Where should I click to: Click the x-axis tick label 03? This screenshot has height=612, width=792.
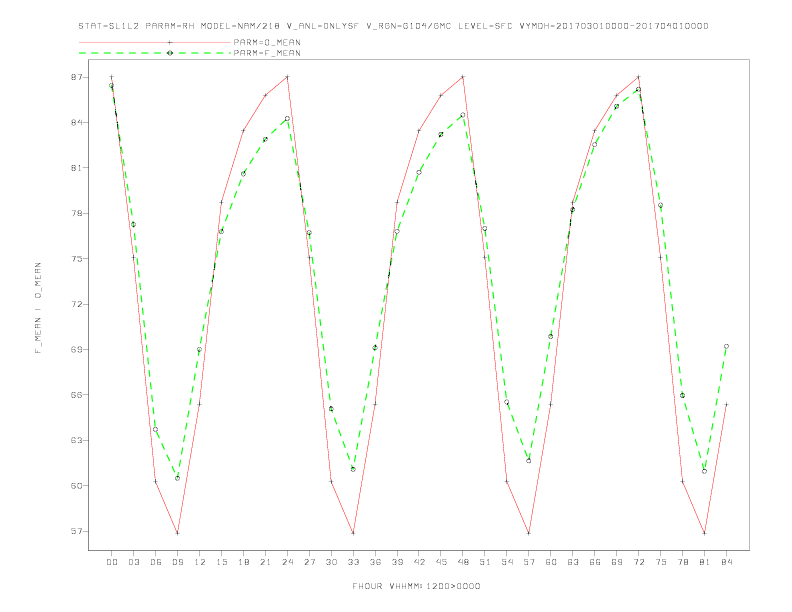133,562
